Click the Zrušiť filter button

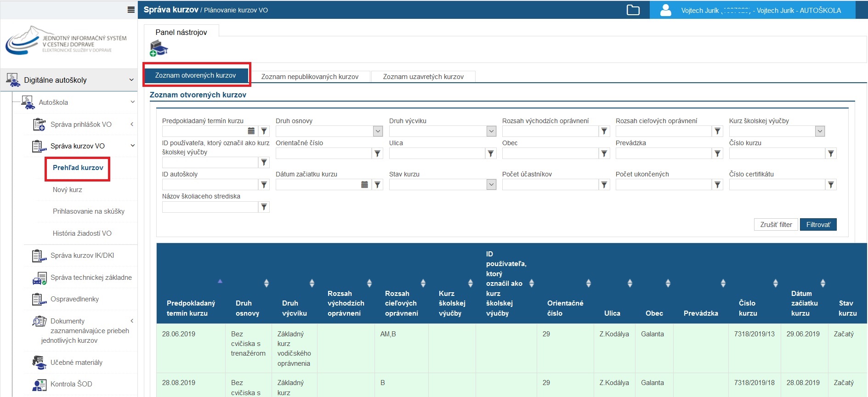point(776,225)
